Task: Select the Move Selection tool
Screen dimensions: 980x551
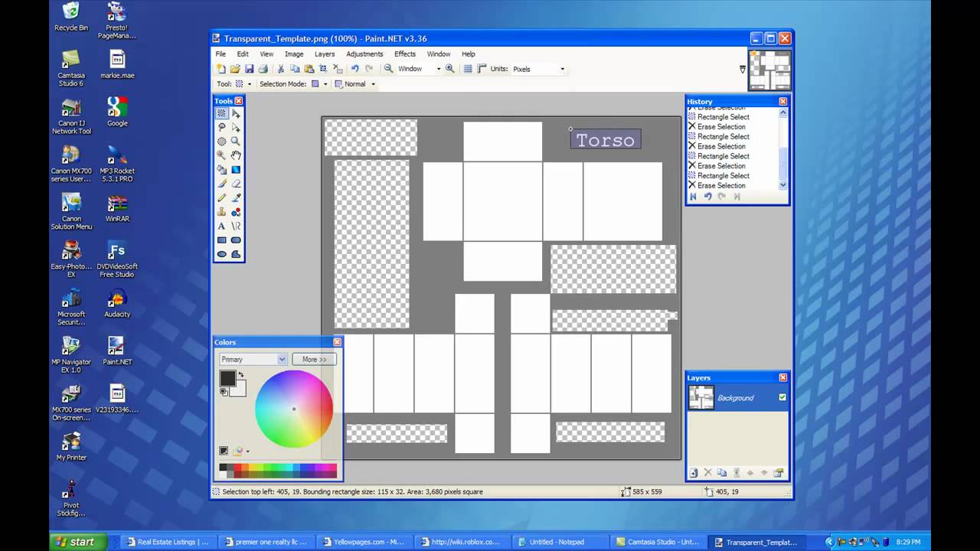Action: tap(236, 127)
